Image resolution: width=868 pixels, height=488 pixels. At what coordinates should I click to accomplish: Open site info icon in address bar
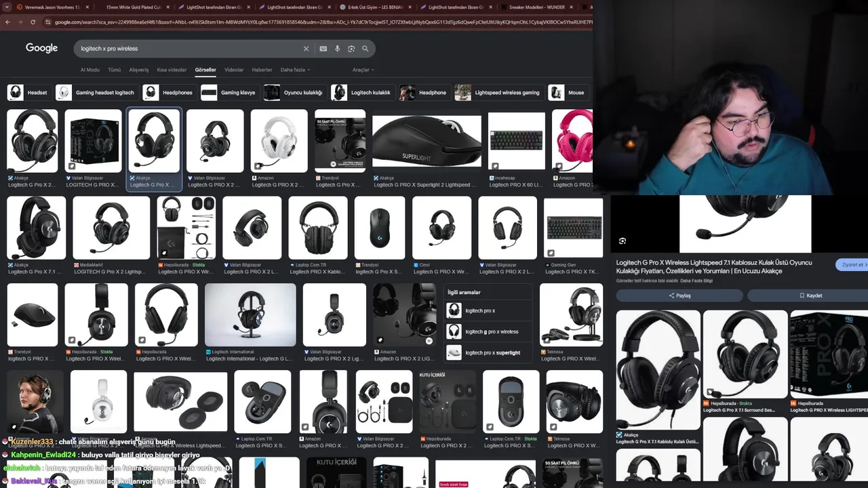(x=47, y=22)
